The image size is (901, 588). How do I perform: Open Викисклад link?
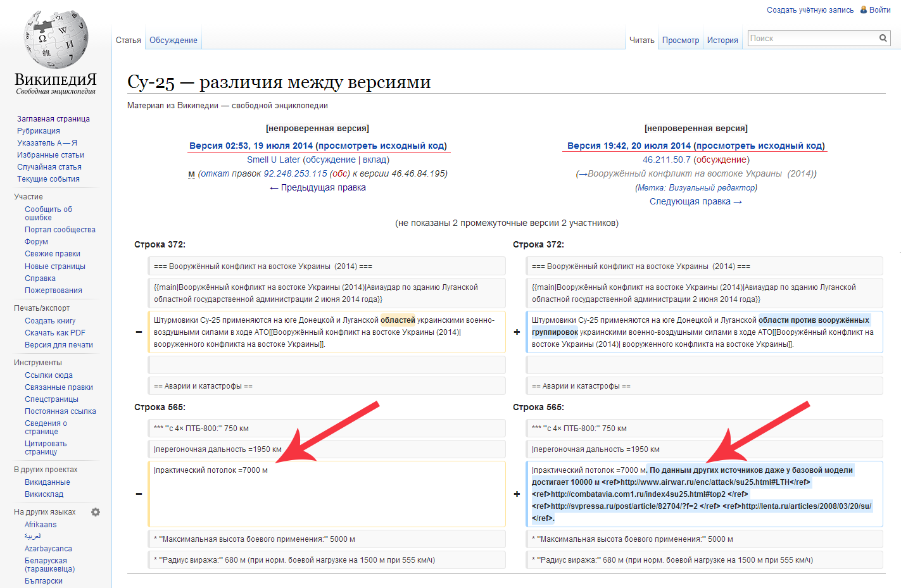(x=44, y=494)
